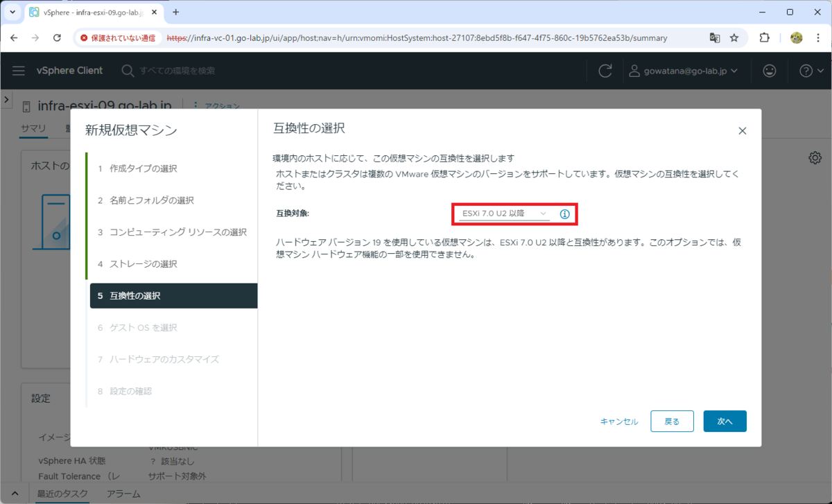Open gowatana@go-lab.jp user menu

683,71
